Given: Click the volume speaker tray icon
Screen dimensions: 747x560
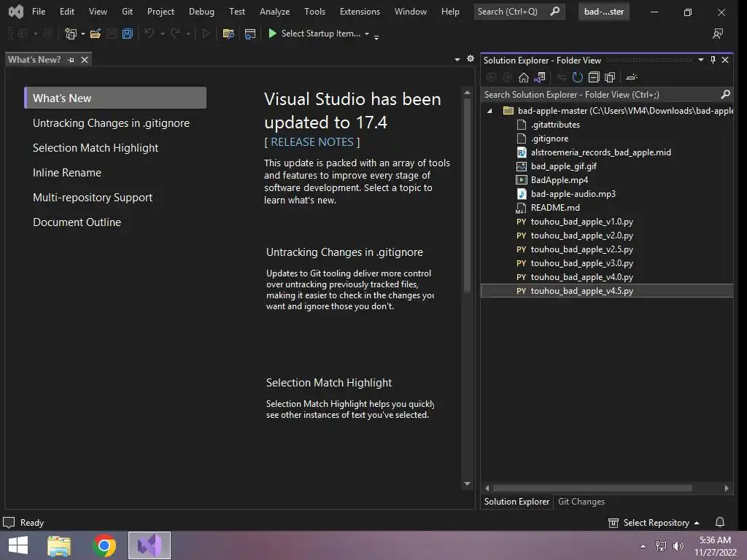Looking at the screenshot, I should point(678,546).
